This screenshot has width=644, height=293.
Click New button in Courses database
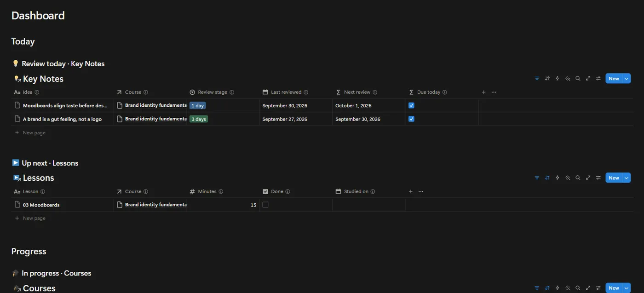[x=614, y=288]
